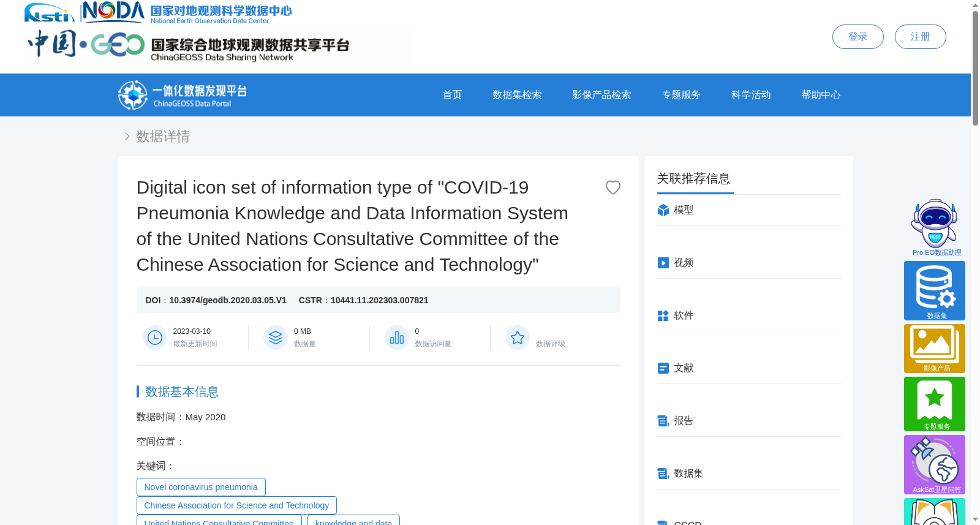Click the CSTR value 10441.11.202303.007821
The width and height of the screenshot is (980, 525).
click(x=380, y=300)
